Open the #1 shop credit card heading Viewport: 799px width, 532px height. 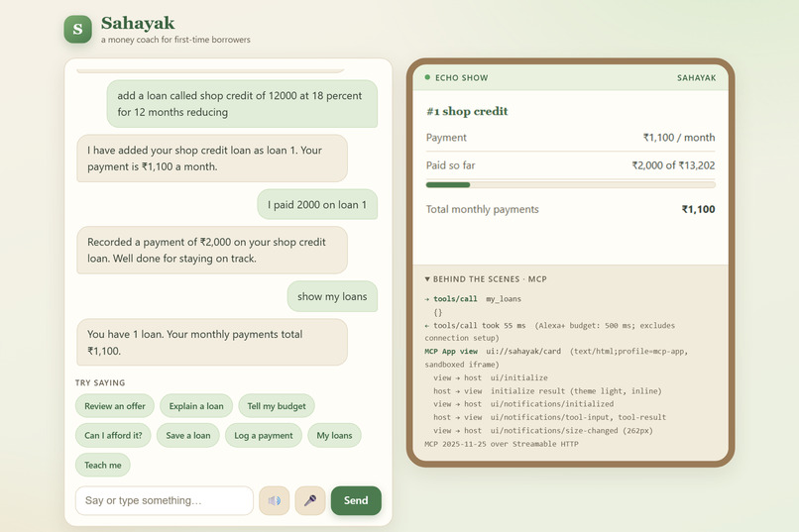[x=467, y=112]
